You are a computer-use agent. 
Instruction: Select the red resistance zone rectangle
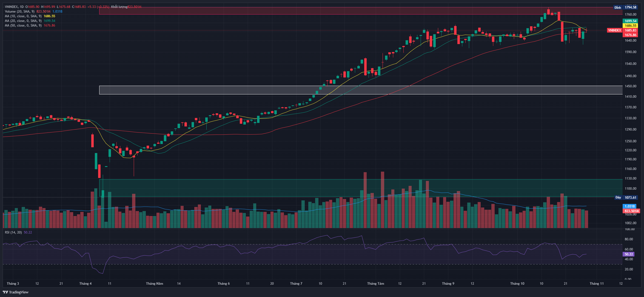coord(274,11)
